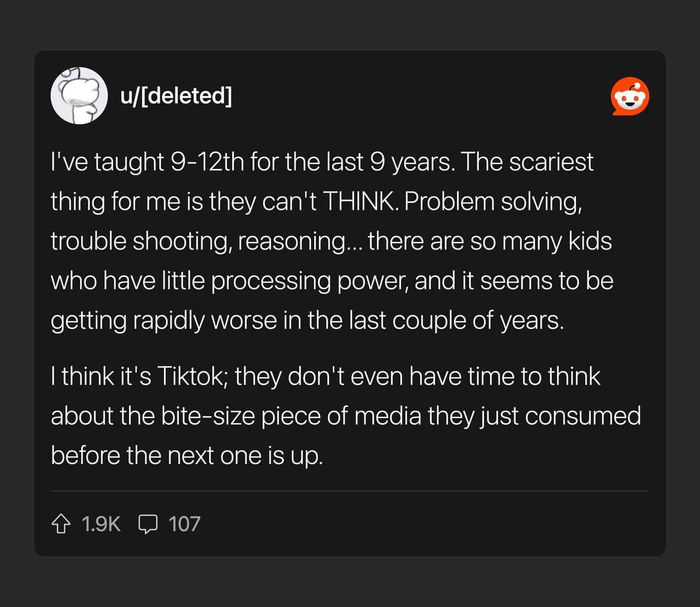700x607 pixels.
Task: Select the snoo avatar beside the username
Action: tap(79, 96)
